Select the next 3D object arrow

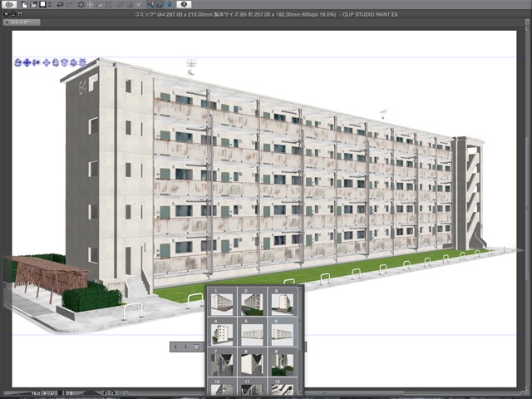[185, 347]
